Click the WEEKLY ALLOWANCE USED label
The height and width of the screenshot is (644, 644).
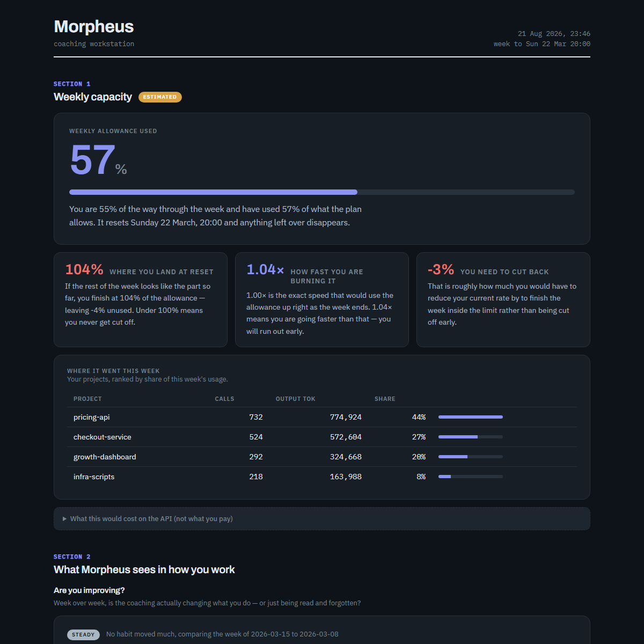113,131
